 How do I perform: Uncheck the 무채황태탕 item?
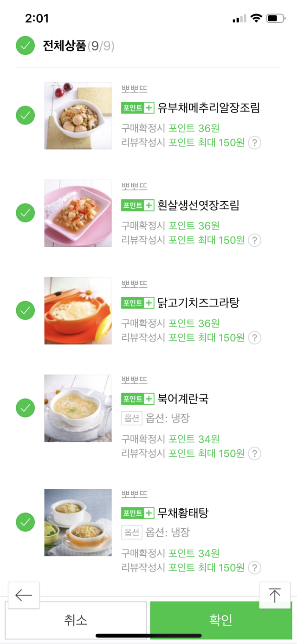coord(26,522)
